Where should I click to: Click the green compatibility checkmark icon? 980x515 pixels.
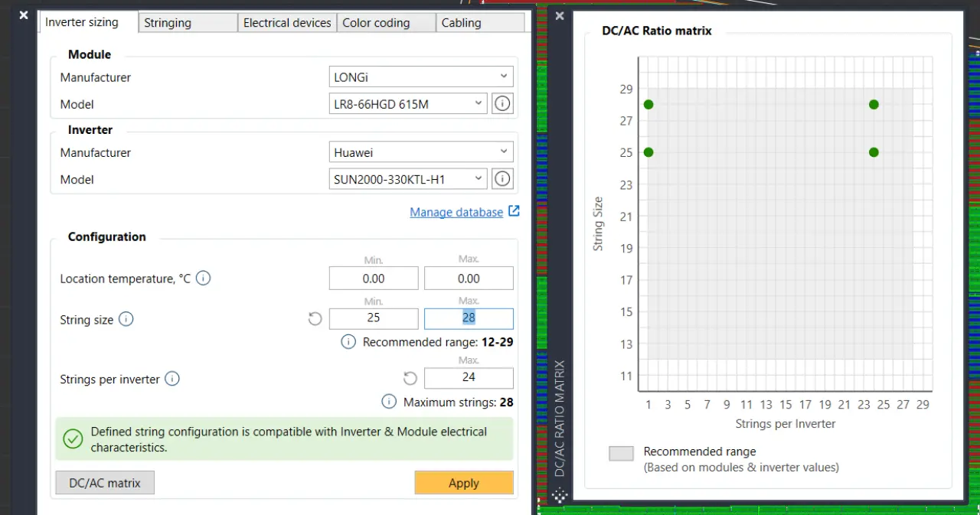[73, 438]
